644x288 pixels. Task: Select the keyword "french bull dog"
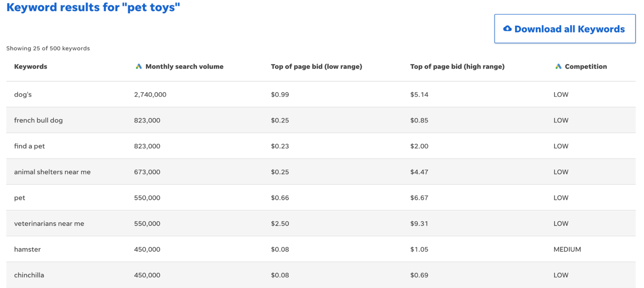click(x=38, y=120)
